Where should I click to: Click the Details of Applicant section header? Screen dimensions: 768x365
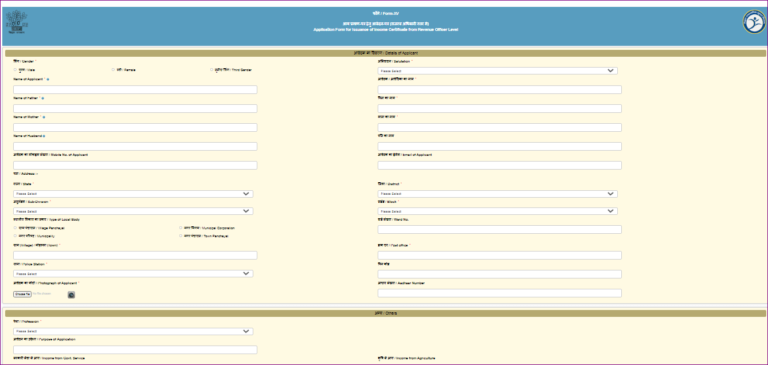pyautogui.click(x=385, y=52)
